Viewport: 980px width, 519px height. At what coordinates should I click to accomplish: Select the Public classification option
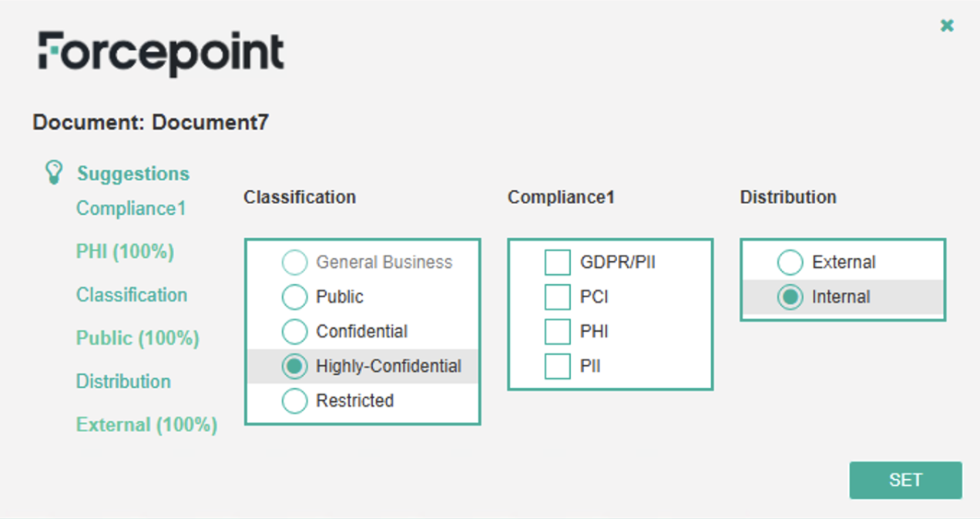[294, 297]
